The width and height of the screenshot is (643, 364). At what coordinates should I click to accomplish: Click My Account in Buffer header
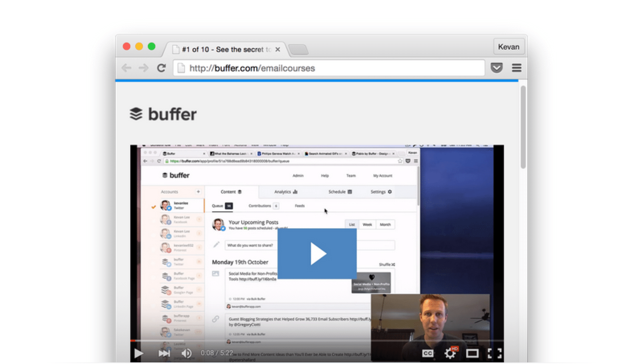click(383, 176)
